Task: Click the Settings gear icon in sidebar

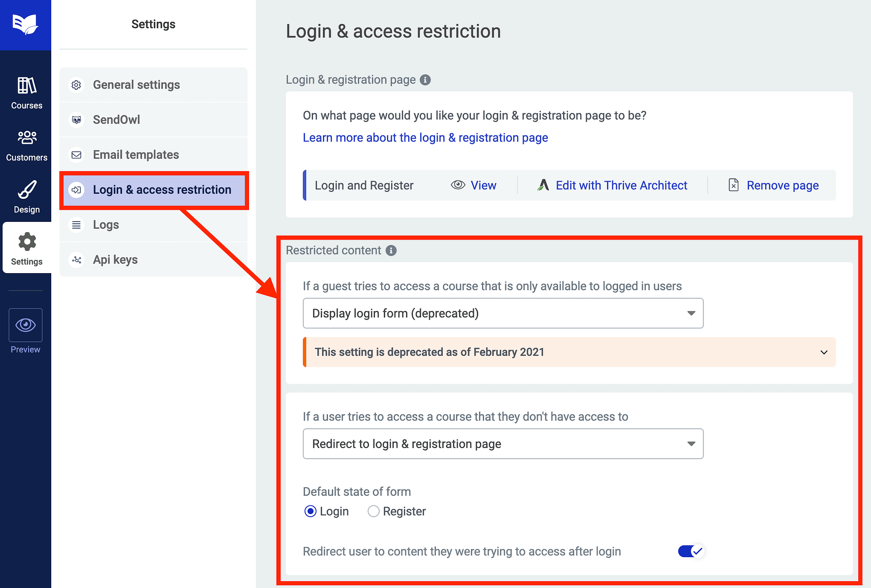Action: (x=26, y=242)
